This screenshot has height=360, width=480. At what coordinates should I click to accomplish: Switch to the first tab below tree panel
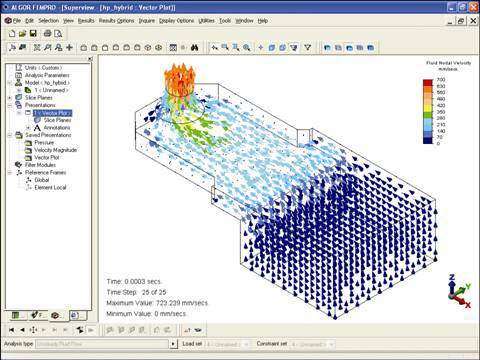(x=17, y=315)
